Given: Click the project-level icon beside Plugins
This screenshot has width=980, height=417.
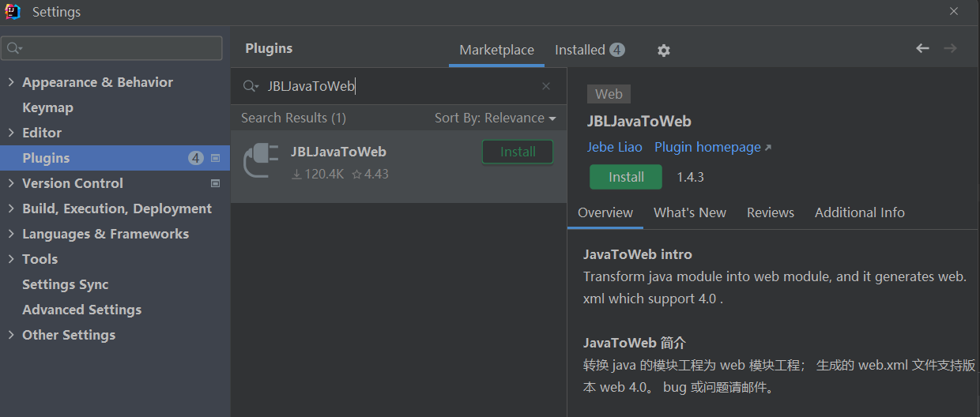Looking at the screenshot, I should (216, 158).
